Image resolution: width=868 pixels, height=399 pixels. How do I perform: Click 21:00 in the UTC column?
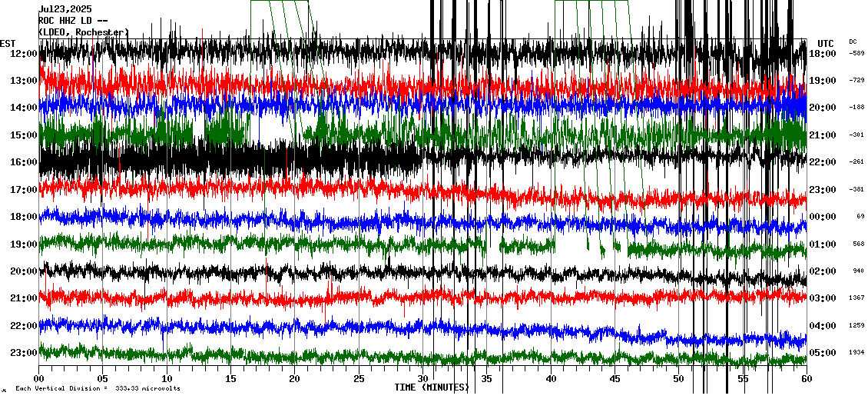tap(823, 135)
